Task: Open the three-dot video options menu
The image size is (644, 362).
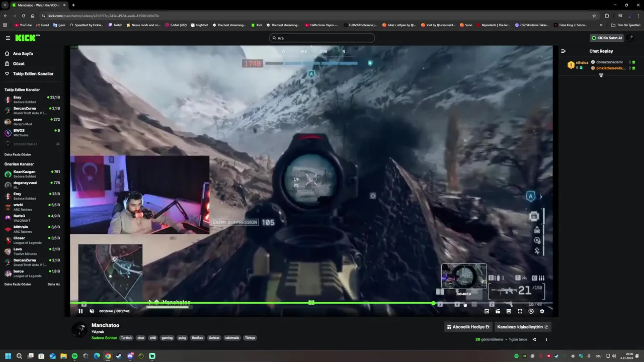Action: [546, 339]
